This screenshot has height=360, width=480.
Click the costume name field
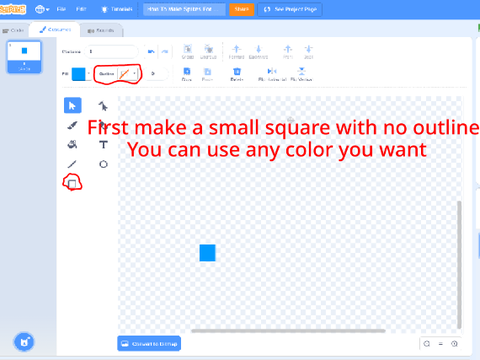click(x=111, y=52)
